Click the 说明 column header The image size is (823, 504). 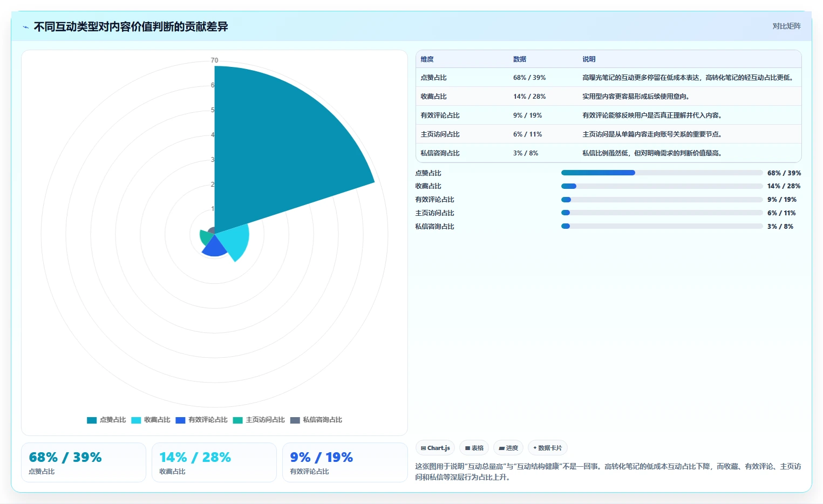[x=589, y=59]
